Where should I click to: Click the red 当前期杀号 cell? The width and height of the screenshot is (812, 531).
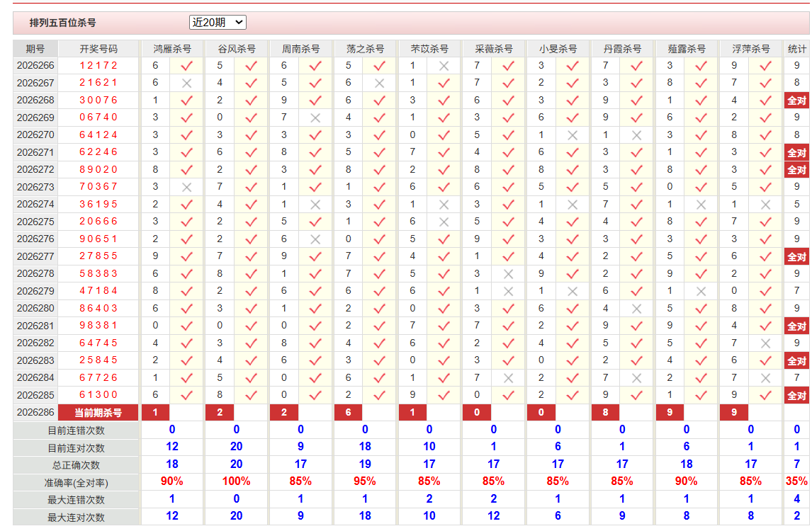98,413
